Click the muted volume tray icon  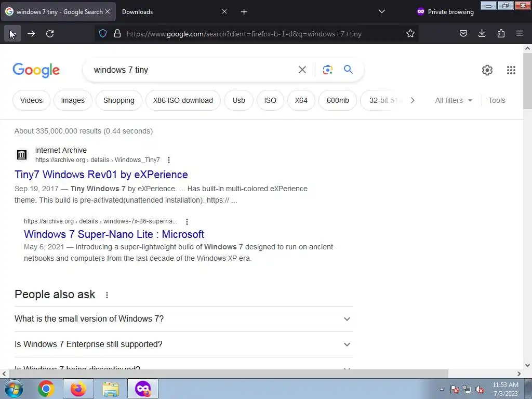coord(480,390)
